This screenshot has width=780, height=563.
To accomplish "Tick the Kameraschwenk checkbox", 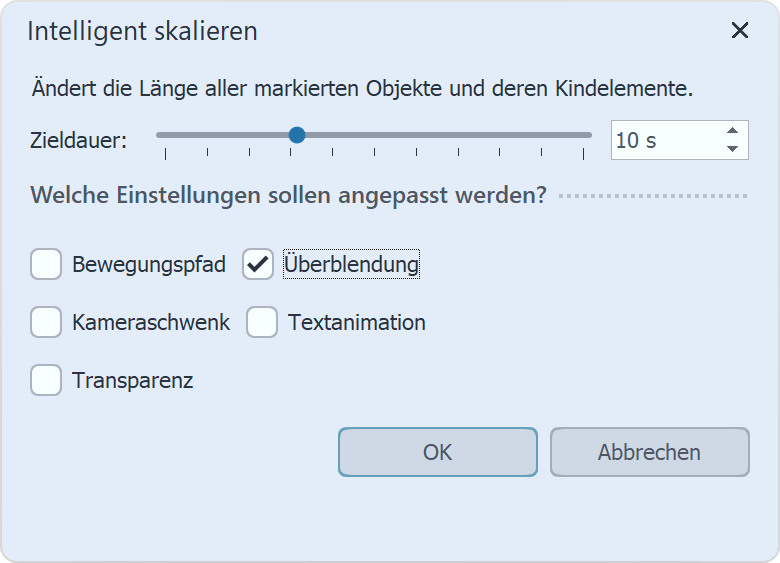I will [x=46, y=323].
